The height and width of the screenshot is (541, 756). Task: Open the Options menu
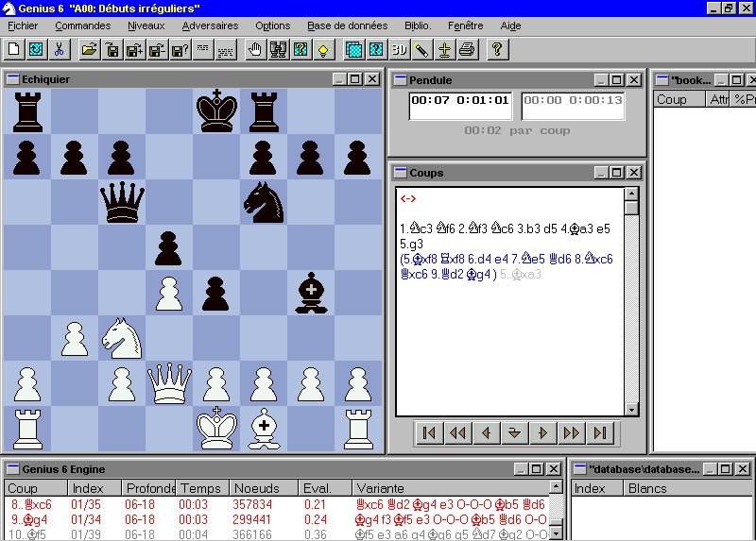pos(273,25)
